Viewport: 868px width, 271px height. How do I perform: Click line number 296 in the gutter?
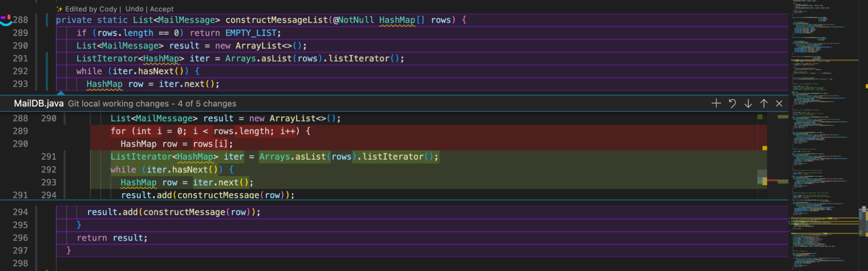[20, 238]
